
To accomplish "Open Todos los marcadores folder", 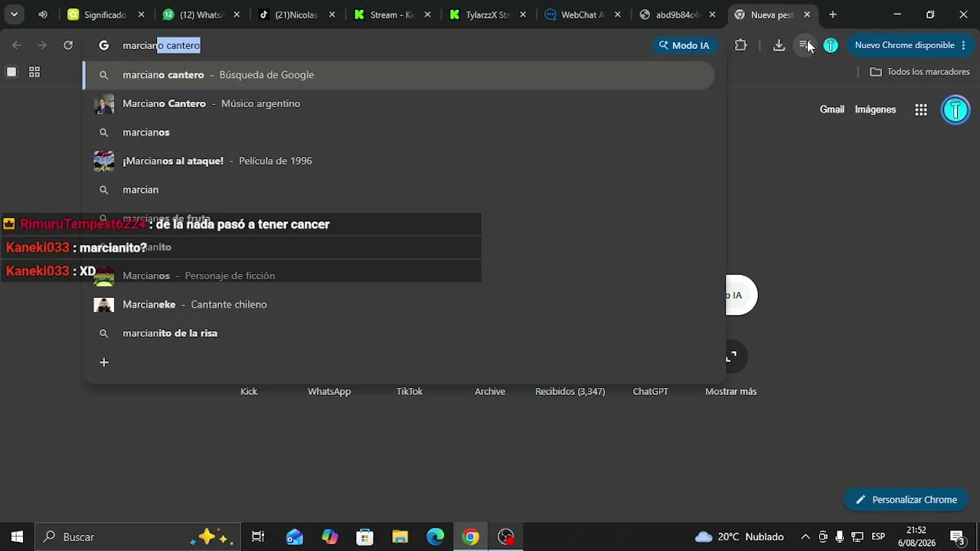I will click(x=920, y=72).
